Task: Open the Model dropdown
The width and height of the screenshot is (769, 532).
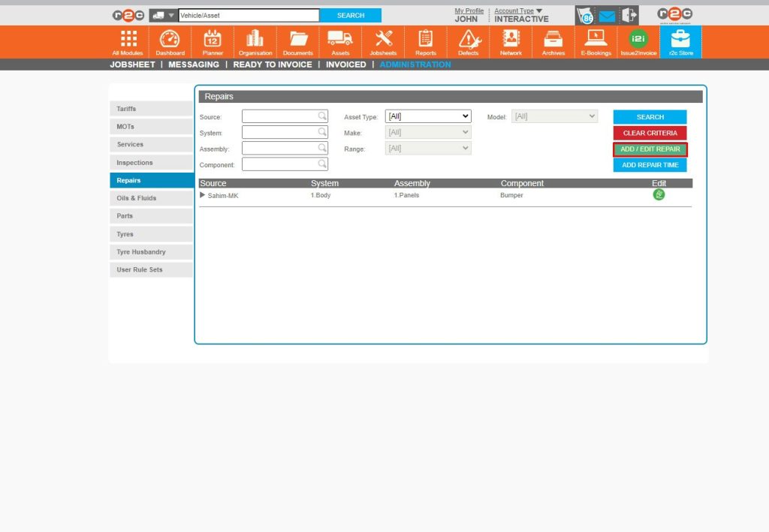Action: click(554, 116)
